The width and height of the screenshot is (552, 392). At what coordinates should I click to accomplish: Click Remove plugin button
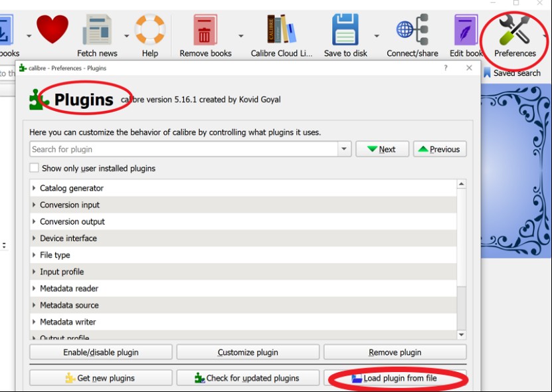click(395, 352)
